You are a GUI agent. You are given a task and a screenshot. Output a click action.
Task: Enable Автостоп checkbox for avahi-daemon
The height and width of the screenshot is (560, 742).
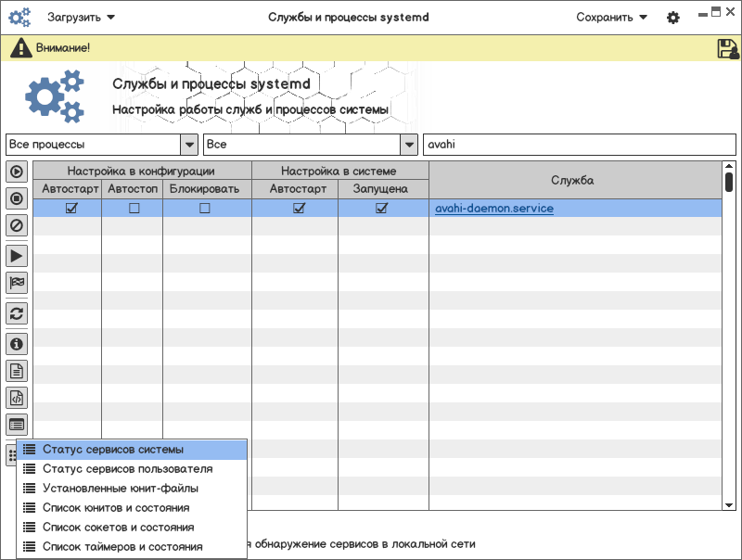[134, 209]
